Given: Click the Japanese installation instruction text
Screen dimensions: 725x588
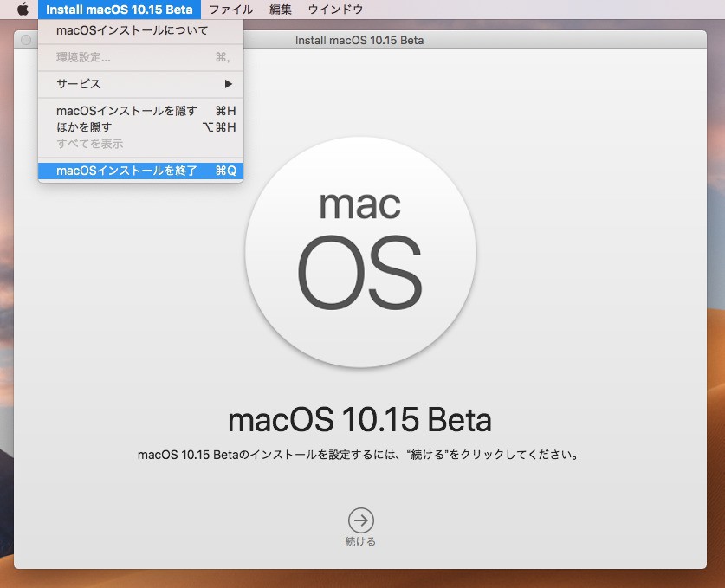Looking at the screenshot, I should click(x=358, y=454).
